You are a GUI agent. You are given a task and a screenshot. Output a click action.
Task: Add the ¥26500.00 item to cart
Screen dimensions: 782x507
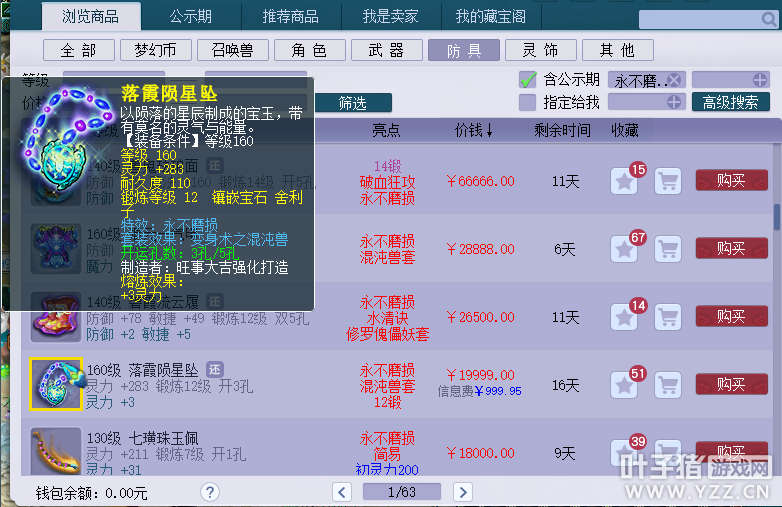[668, 317]
